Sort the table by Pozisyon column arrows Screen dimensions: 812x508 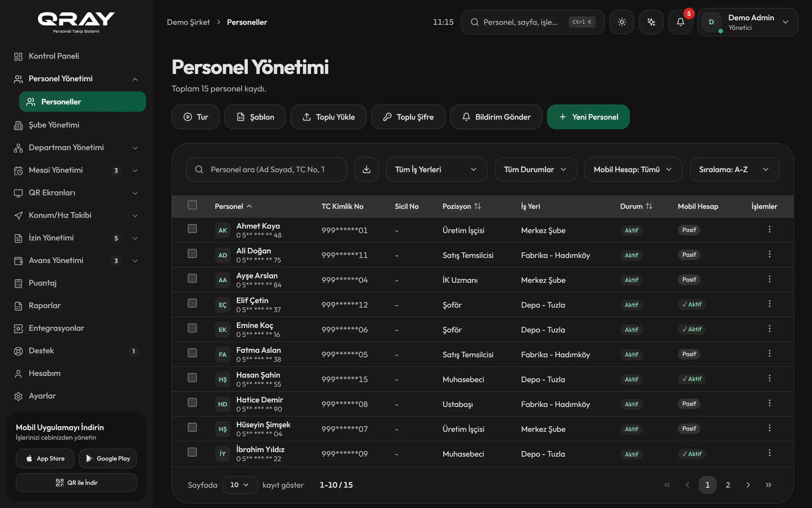478,206
